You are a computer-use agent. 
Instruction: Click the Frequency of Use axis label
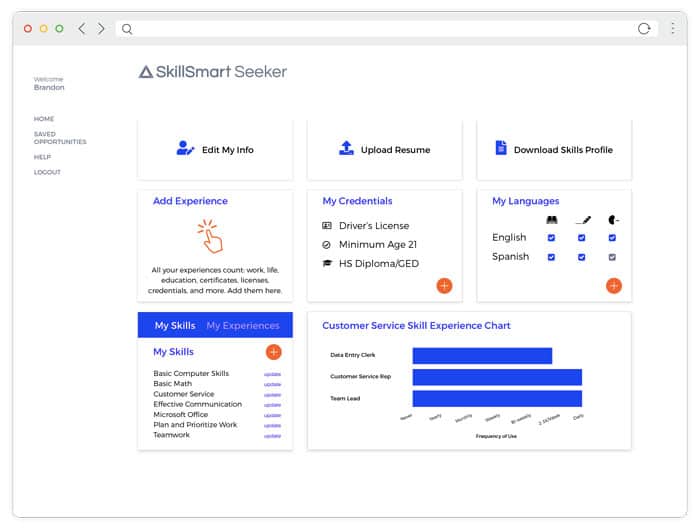click(x=496, y=436)
